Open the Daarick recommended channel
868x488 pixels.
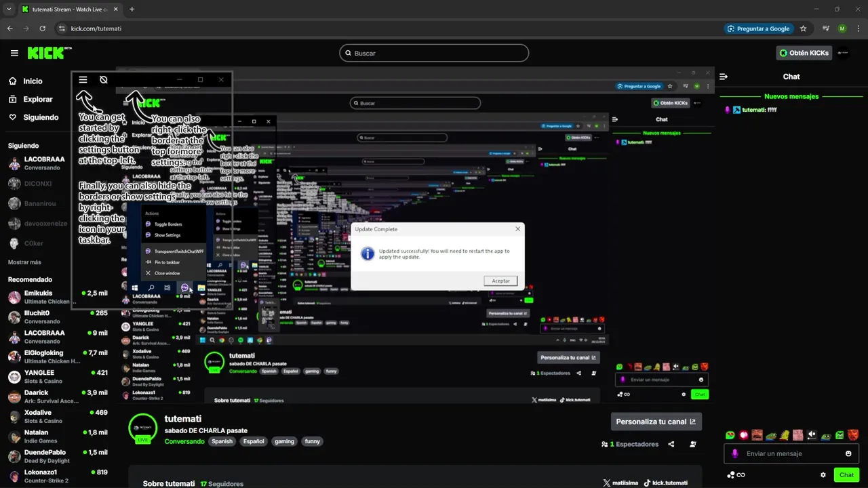tap(58, 396)
